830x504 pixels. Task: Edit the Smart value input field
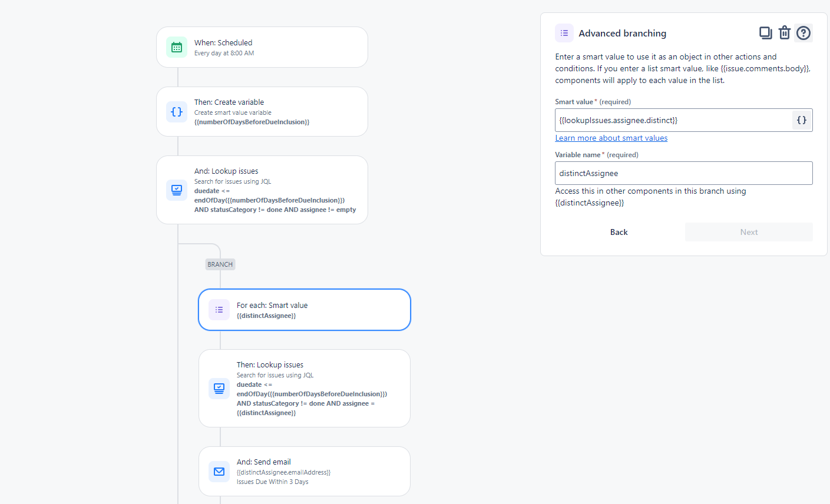pos(672,120)
